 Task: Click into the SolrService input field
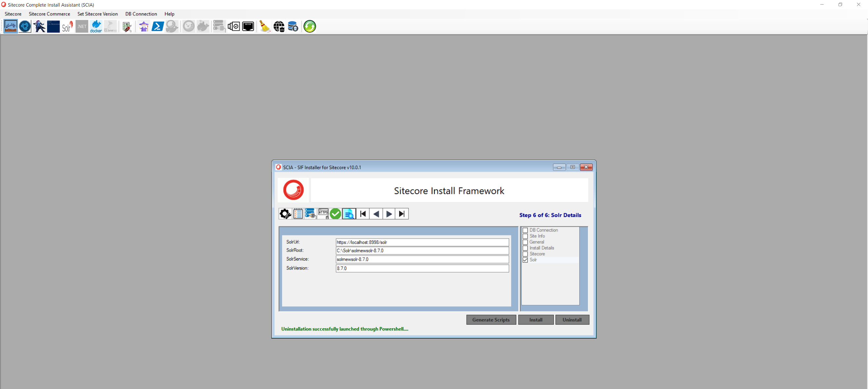422,259
